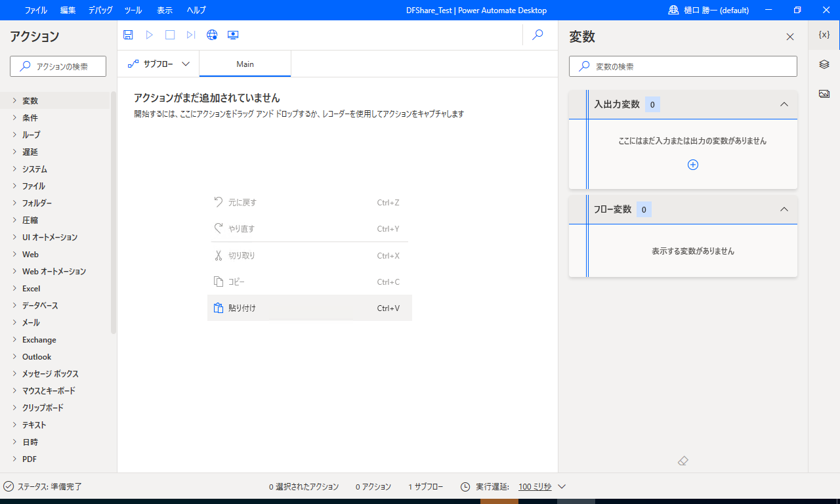This screenshot has width=840, height=504.
Task: Click the paste icon in the context menu
Action: 219,308
